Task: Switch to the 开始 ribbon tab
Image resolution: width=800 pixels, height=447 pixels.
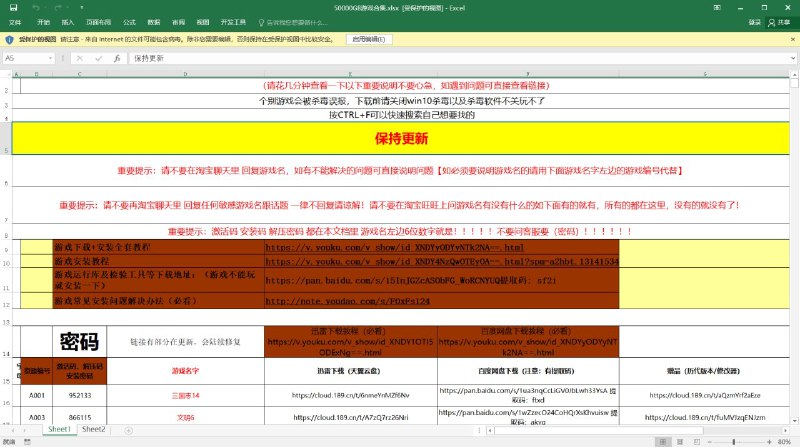Action: tap(43, 22)
